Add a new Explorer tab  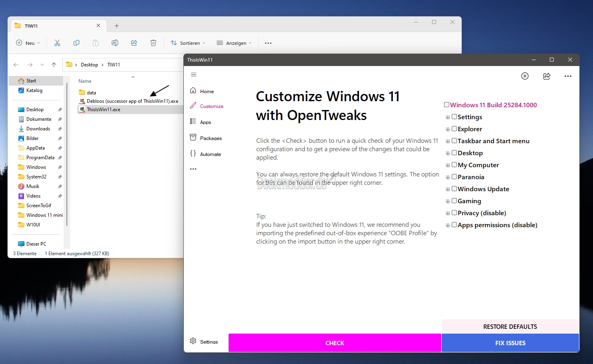(x=117, y=26)
